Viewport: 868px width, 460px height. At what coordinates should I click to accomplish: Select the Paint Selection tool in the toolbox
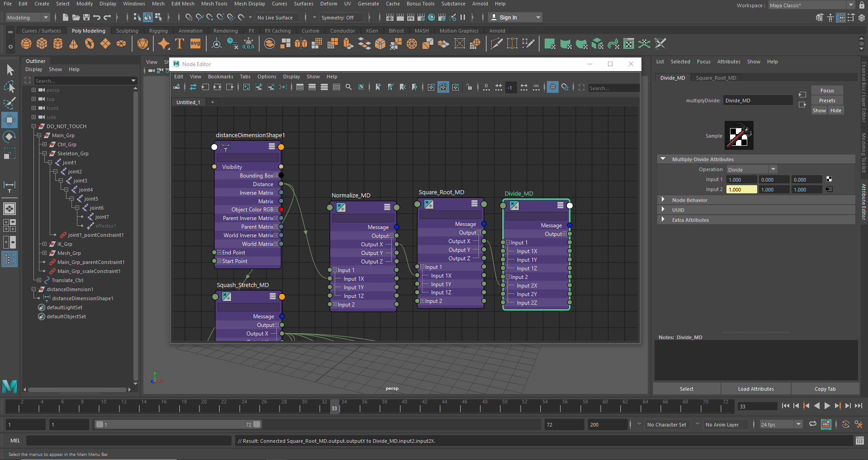pyautogui.click(x=9, y=103)
